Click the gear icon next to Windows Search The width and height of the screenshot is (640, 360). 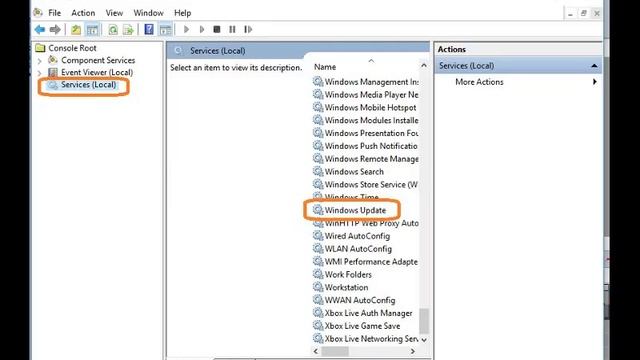[x=318, y=171]
